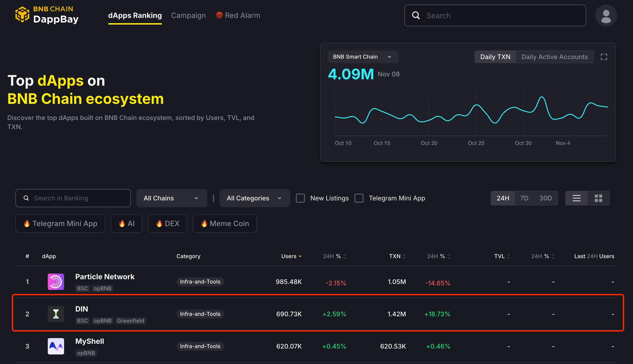Sort by Users column arrow
The height and width of the screenshot is (364, 633).
coord(300,256)
